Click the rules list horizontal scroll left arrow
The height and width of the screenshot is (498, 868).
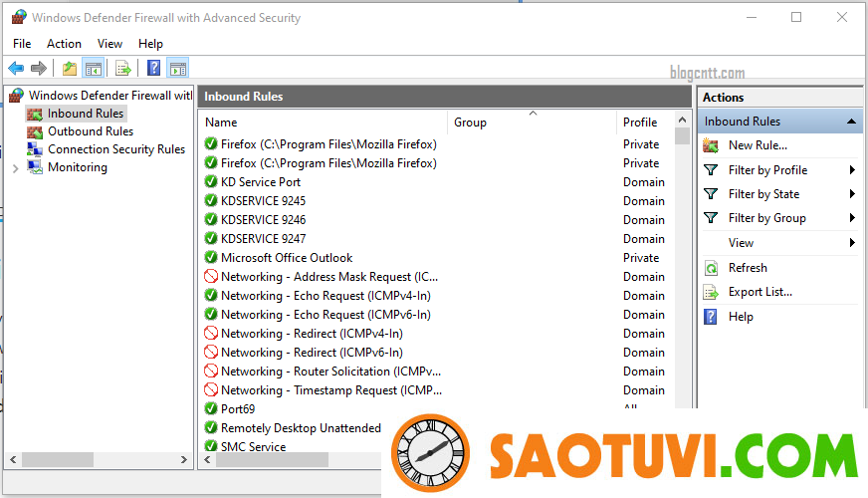[x=208, y=460]
